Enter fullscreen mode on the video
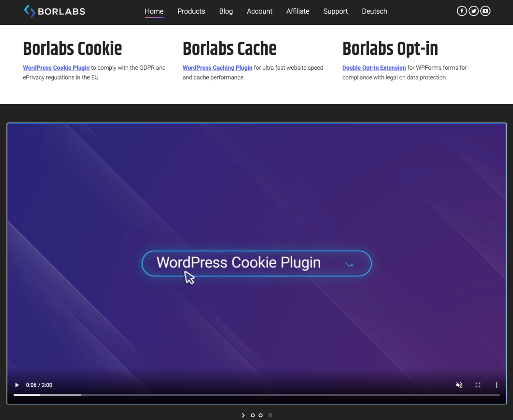Image resolution: width=513 pixels, height=420 pixels. point(478,385)
